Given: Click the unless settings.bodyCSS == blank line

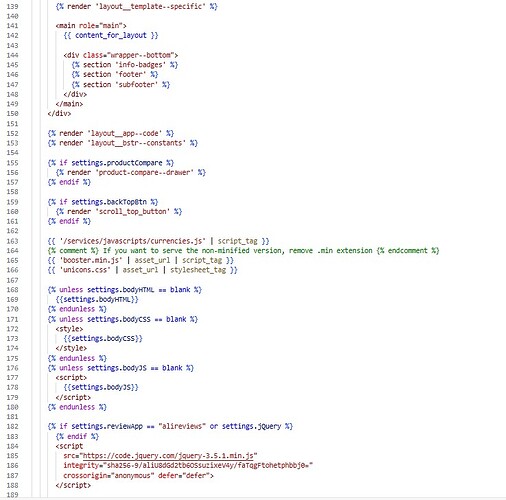Looking at the screenshot, I should point(123,319).
